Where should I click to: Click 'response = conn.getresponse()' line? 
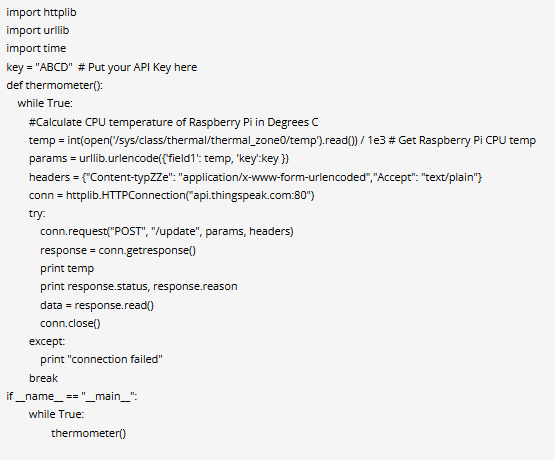[118, 251]
